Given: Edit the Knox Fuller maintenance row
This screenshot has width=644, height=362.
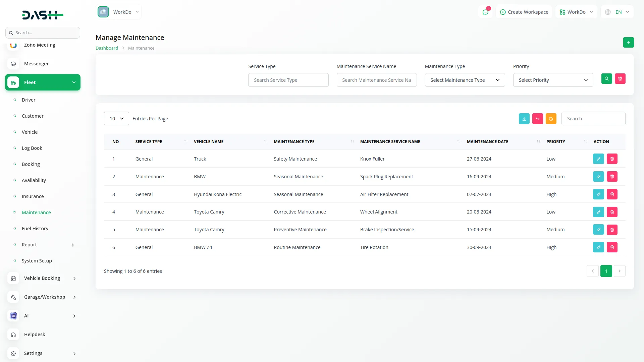Looking at the screenshot, I should tap(598, 159).
